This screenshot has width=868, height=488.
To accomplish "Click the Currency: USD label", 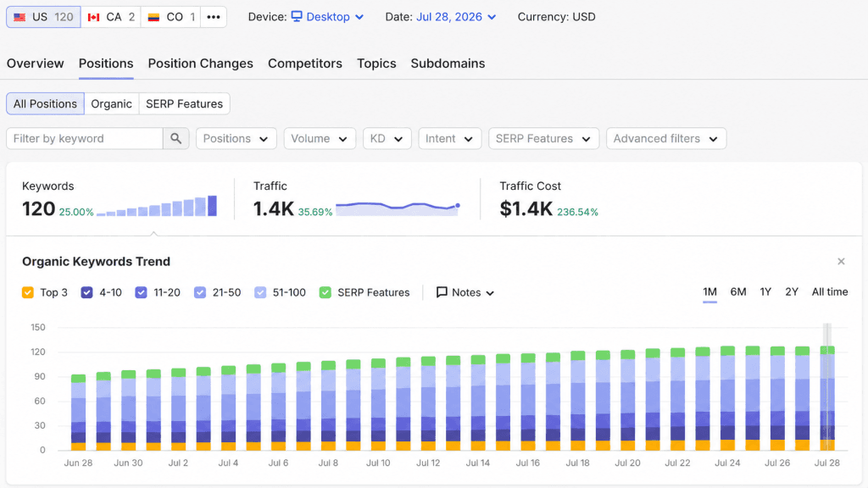I will coord(556,17).
